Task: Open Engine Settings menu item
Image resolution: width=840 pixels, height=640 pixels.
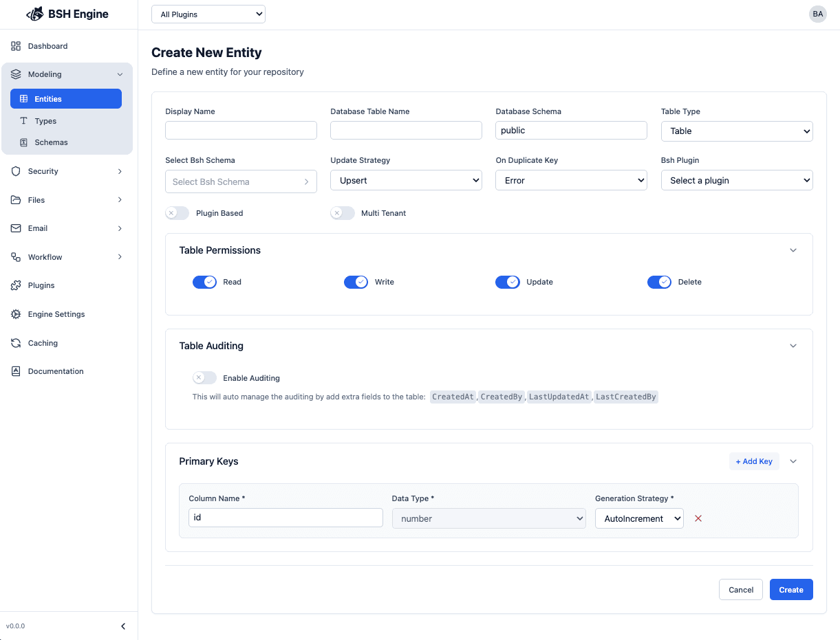Action: pyautogui.click(x=67, y=314)
